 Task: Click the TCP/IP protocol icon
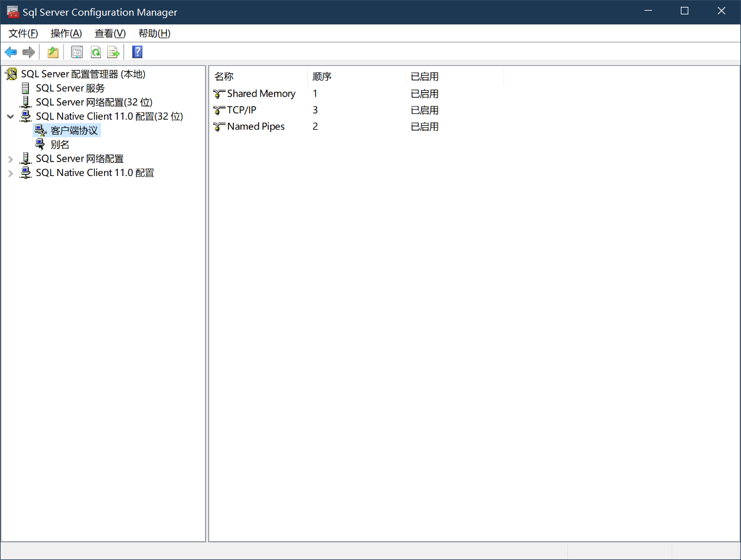click(x=219, y=110)
